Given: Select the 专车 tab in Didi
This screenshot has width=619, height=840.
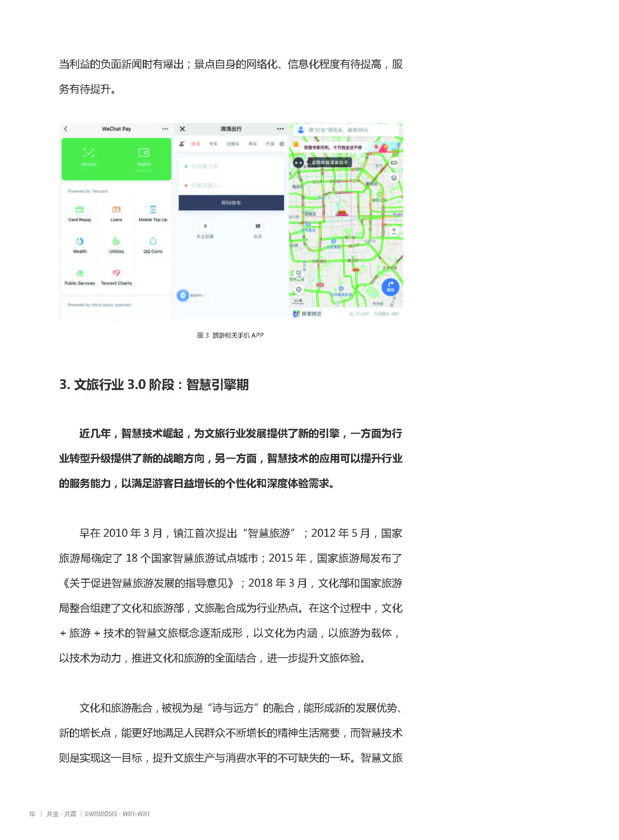Looking at the screenshot, I should [213, 144].
